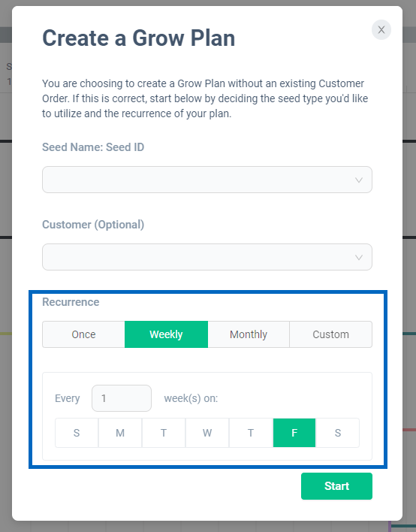This screenshot has height=532, width=416.
Task: Toggle Saturday in the weekday selector
Action: [338, 433]
